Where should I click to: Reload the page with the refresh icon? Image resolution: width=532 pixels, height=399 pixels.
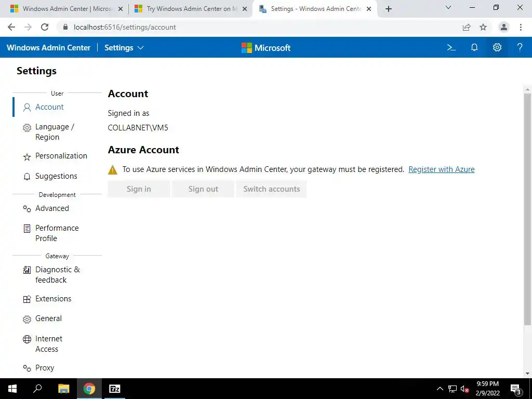pyautogui.click(x=45, y=27)
